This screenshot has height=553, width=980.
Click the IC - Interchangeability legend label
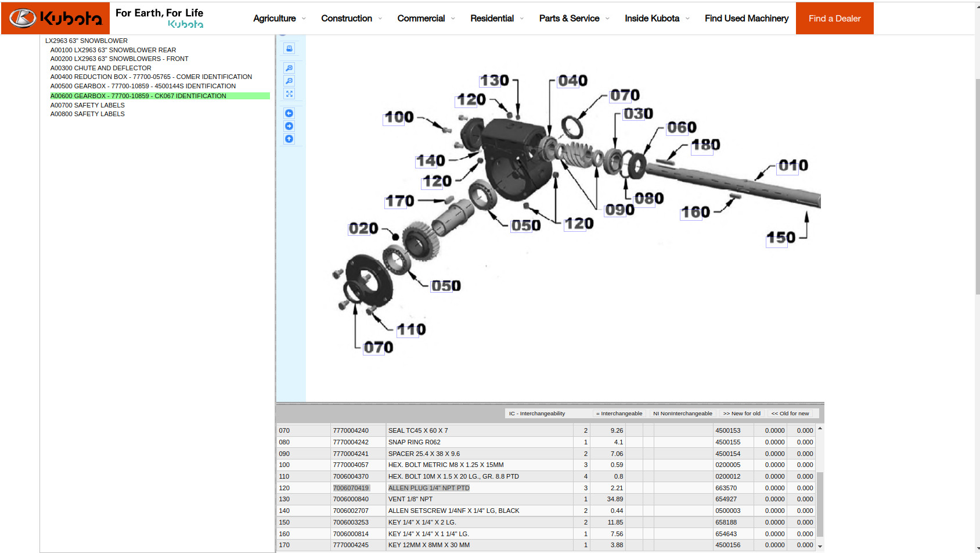click(x=537, y=414)
